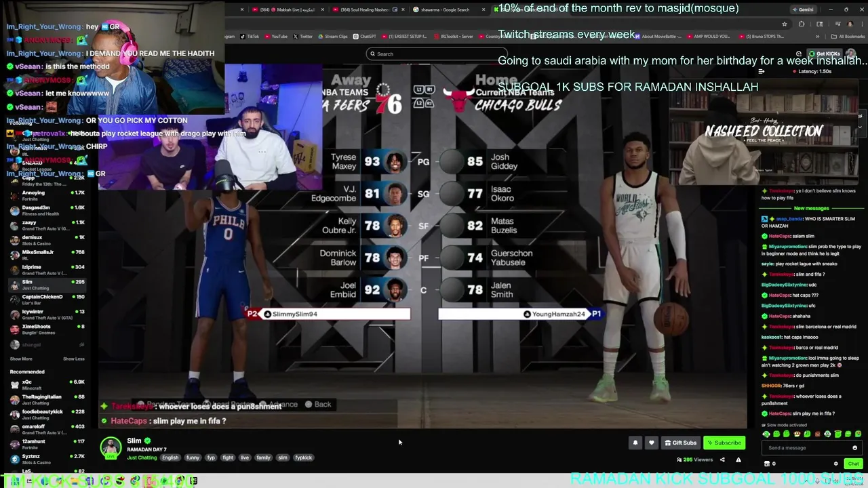Viewport: 868px width, 488px height.
Task: Close the shawarma - Google Search tab
Action: (484, 9)
